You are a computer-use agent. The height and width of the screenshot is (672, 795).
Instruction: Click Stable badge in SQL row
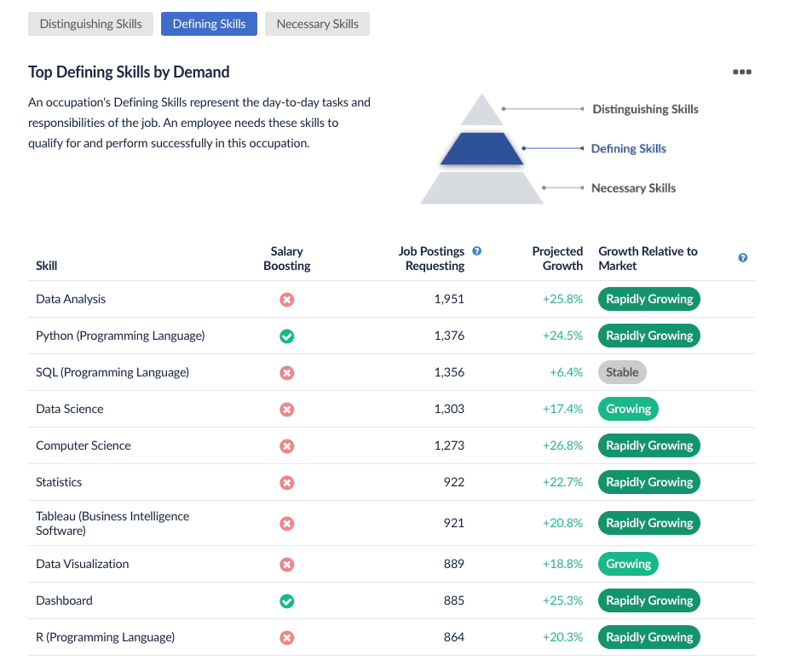click(622, 372)
